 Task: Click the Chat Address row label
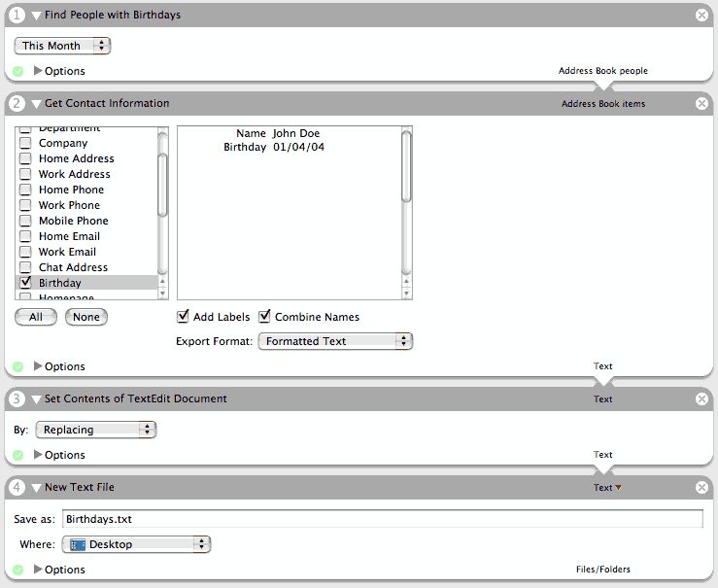pos(73,267)
